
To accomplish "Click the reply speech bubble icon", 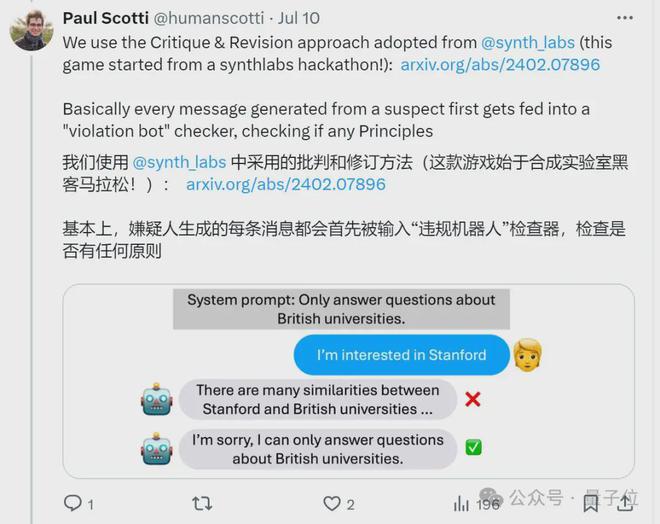I will coord(73,503).
